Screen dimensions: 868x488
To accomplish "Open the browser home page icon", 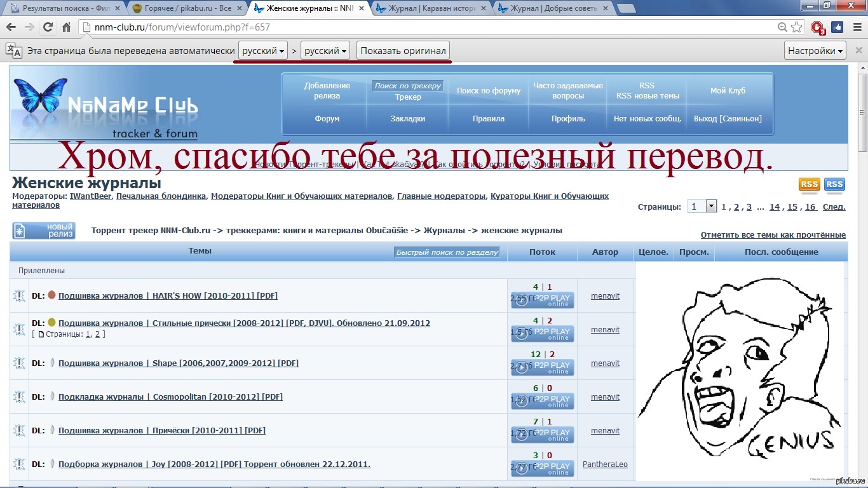I will [66, 27].
